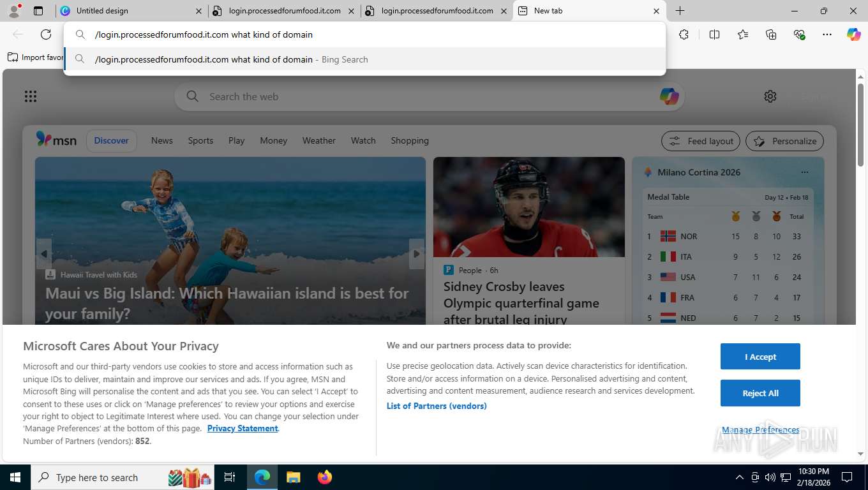Viewport: 868px width, 490px height.
Task: Show next carousel story arrow
Action: (x=417, y=254)
